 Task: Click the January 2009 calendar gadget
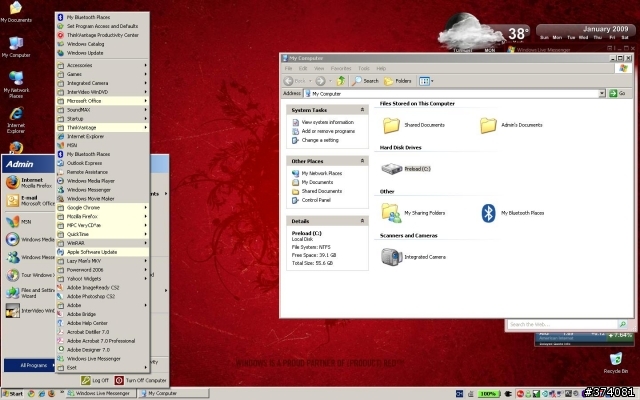click(x=584, y=32)
